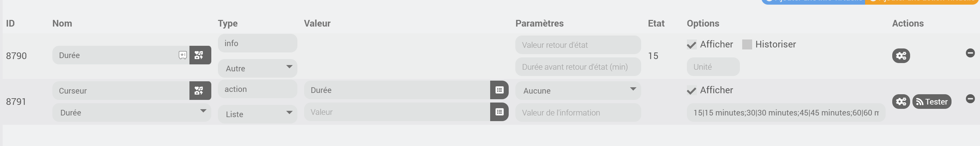Screen dimensions: 980x146
Task: Open icon chooser for the Curseur command
Action: click(200, 91)
